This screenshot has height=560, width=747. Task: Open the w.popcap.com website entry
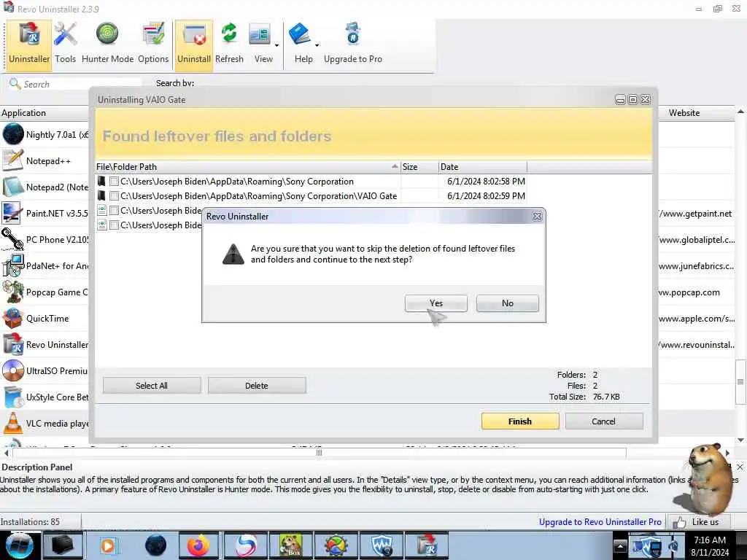pyautogui.click(x=690, y=292)
